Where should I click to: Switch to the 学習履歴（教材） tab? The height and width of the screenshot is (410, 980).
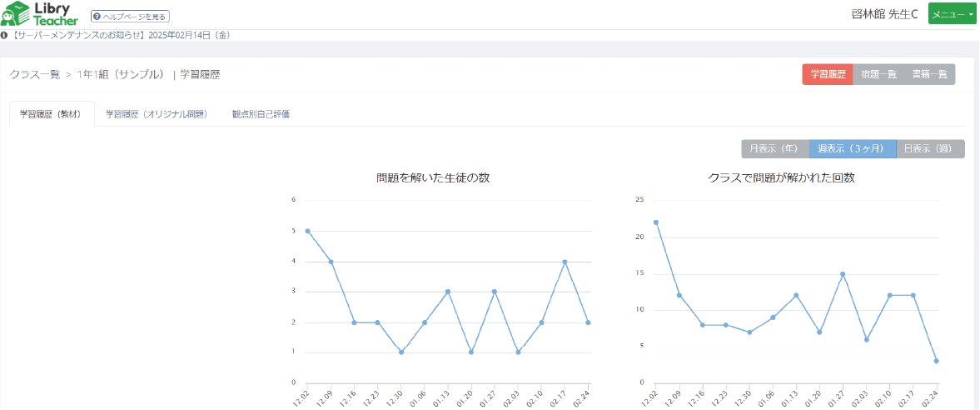coord(51,114)
